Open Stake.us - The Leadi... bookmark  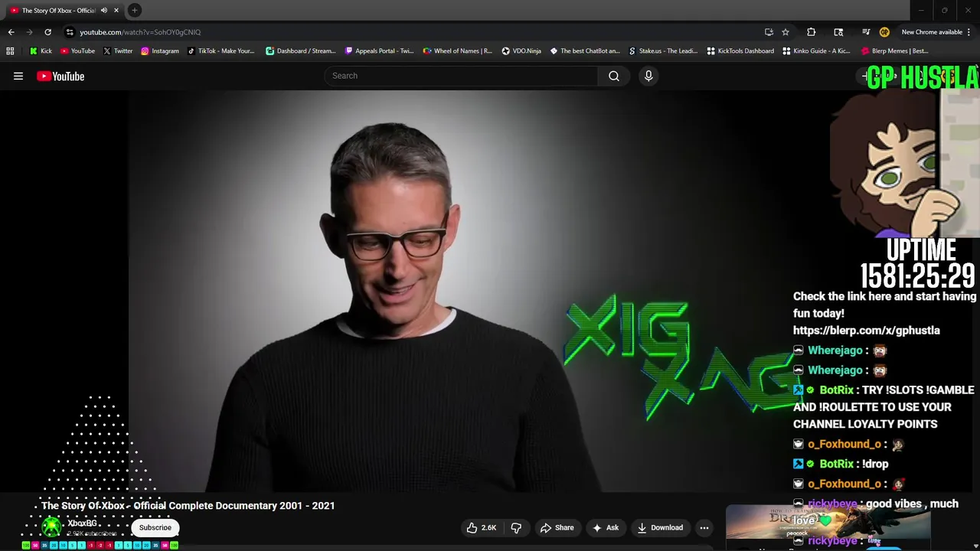click(x=663, y=51)
